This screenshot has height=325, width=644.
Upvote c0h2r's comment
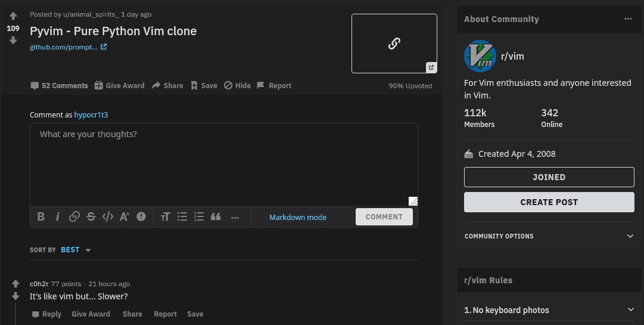click(15, 283)
